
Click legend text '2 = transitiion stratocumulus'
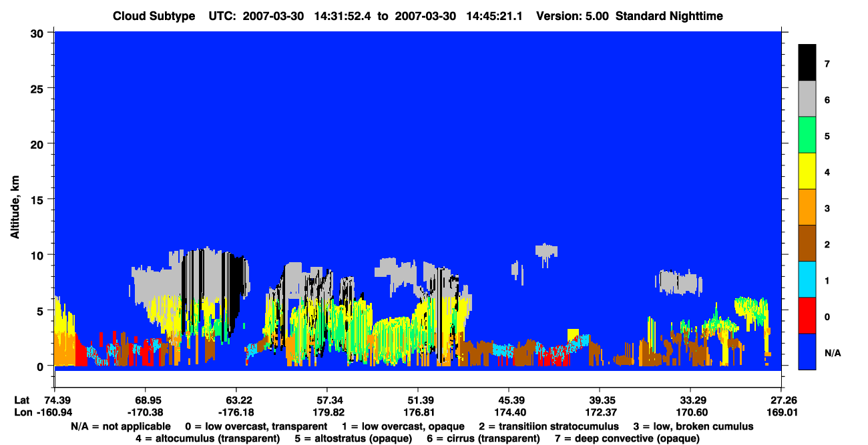[549, 426]
